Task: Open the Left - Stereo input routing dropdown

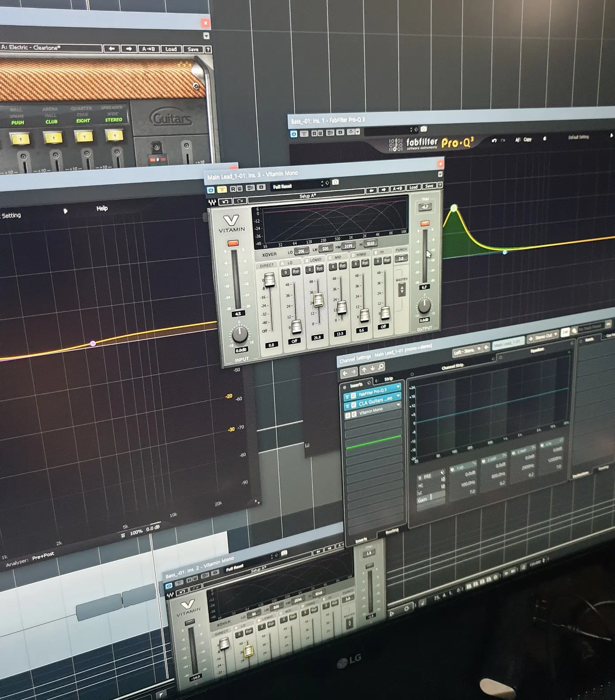Action: point(467,351)
